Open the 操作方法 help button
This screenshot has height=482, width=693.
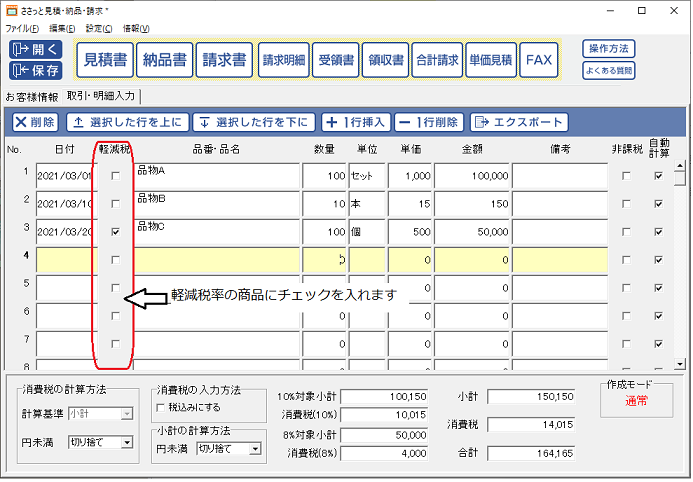coord(608,49)
